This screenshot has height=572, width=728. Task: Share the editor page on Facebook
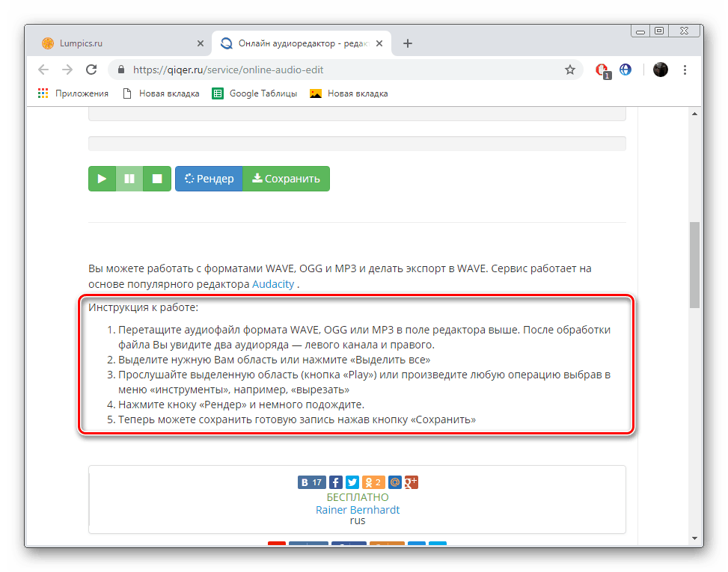(335, 482)
